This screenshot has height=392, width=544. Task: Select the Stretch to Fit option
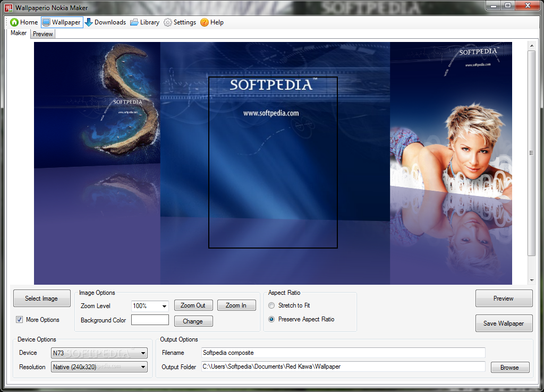272,305
